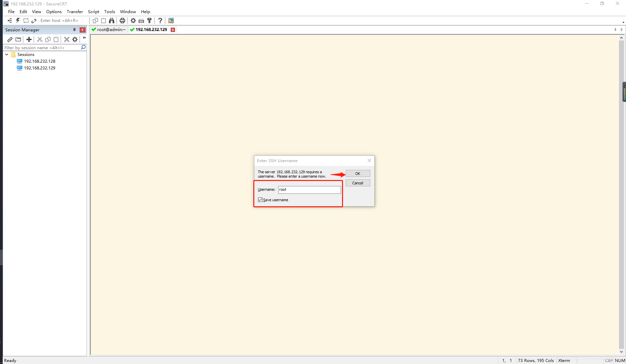Click Cancel in SSH Username dialog
Screen dimensions: 626x364
click(358, 183)
